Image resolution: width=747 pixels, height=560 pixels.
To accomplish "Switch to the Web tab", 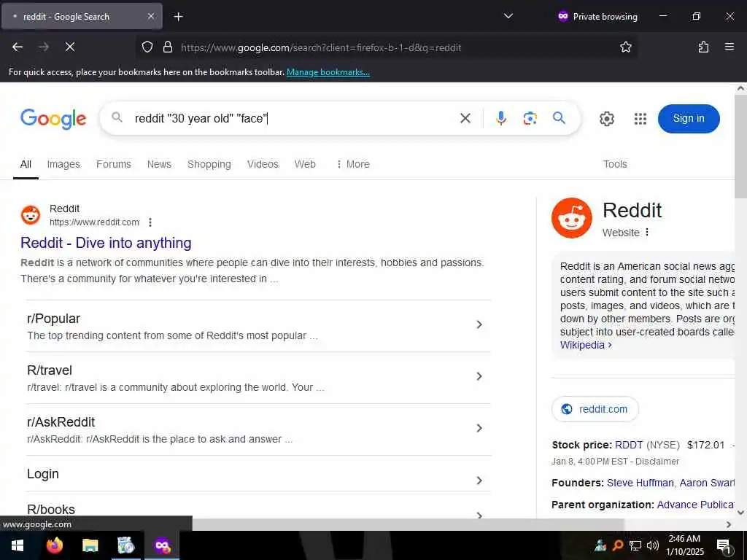I will tap(305, 164).
